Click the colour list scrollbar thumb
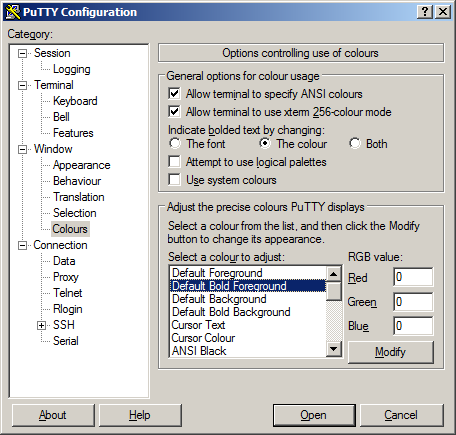This screenshot has width=456, height=435. click(334, 291)
